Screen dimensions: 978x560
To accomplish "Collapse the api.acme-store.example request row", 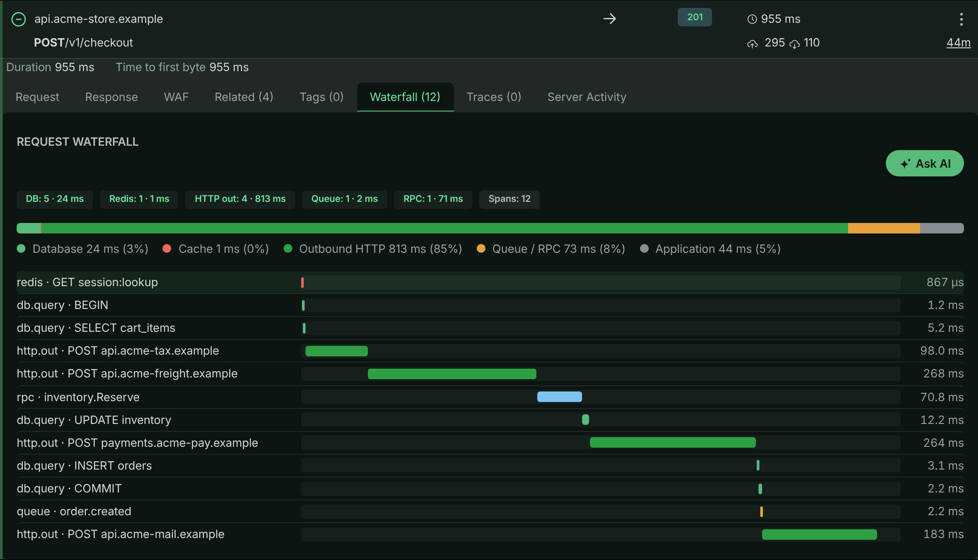I will [x=18, y=19].
